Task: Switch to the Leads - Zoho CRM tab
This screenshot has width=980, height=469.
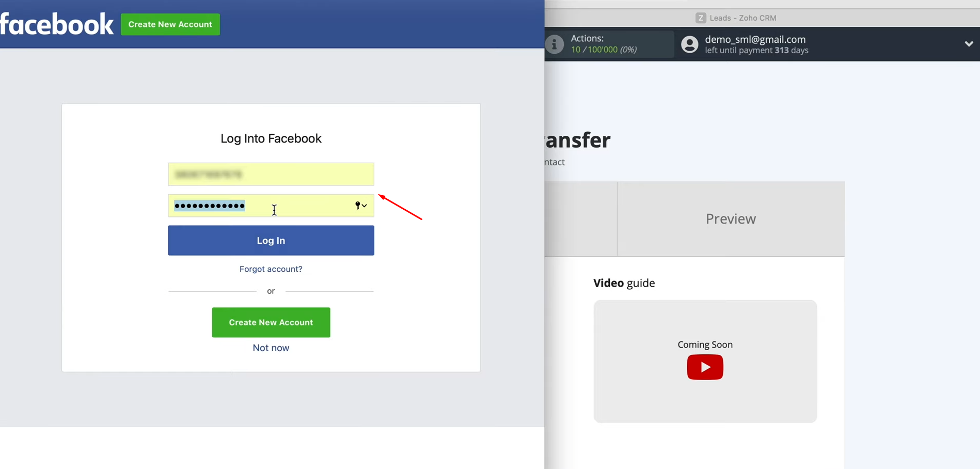Action: tap(742, 18)
